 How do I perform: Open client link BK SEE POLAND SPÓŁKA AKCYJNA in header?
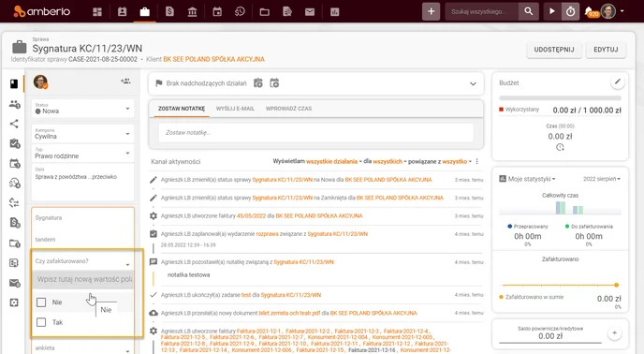(214, 59)
